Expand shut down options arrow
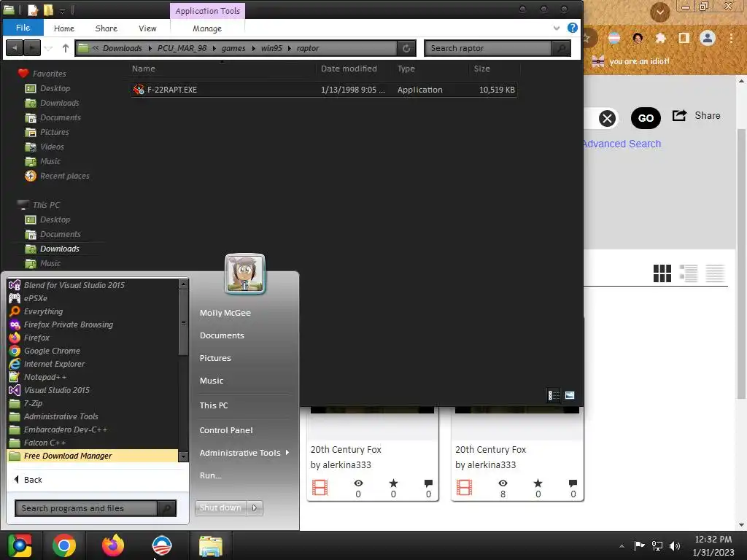 pos(255,507)
